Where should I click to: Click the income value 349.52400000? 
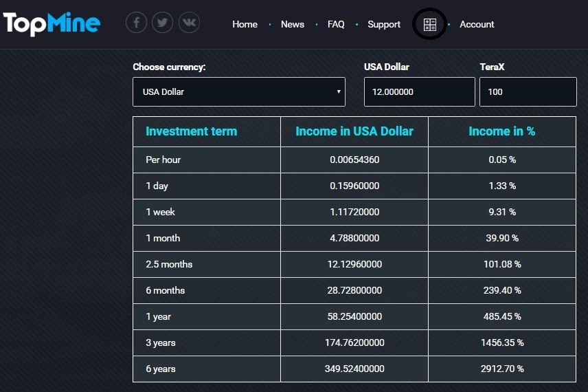pos(354,369)
